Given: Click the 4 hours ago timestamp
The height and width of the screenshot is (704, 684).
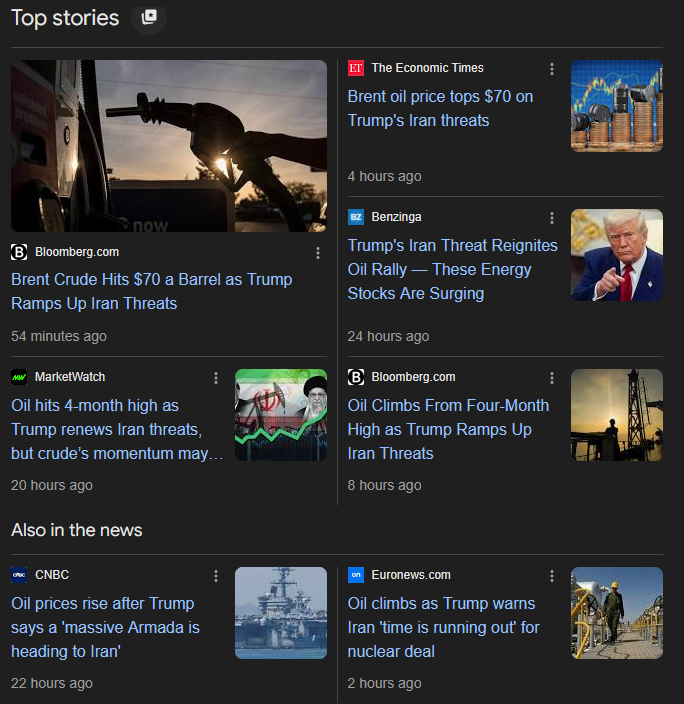Looking at the screenshot, I should click(384, 176).
